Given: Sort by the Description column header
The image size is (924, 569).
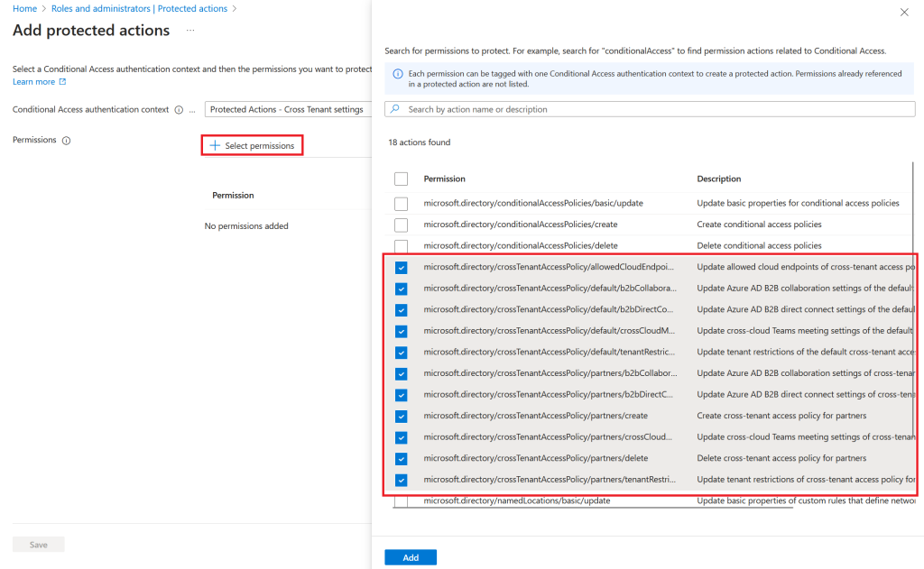Looking at the screenshot, I should (x=719, y=179).
